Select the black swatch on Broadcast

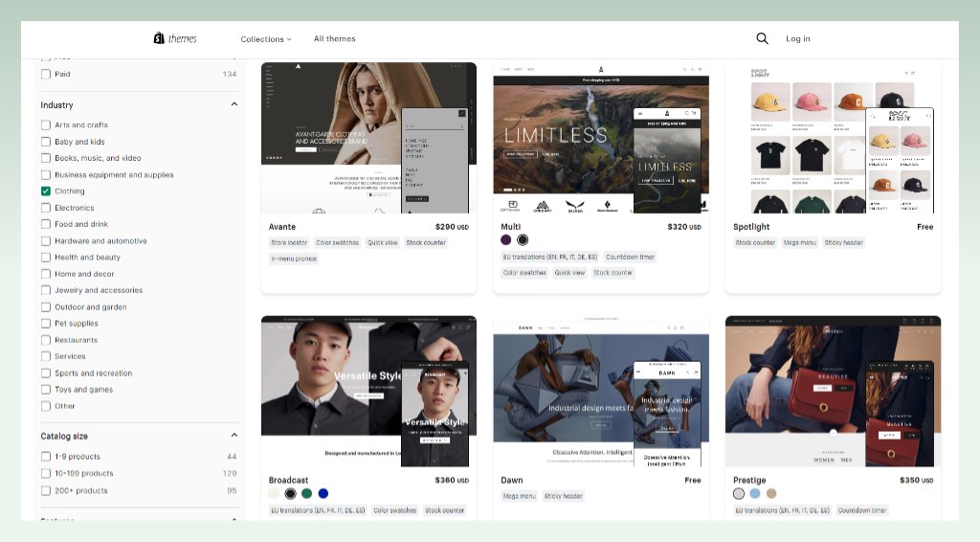coord(290,494)
